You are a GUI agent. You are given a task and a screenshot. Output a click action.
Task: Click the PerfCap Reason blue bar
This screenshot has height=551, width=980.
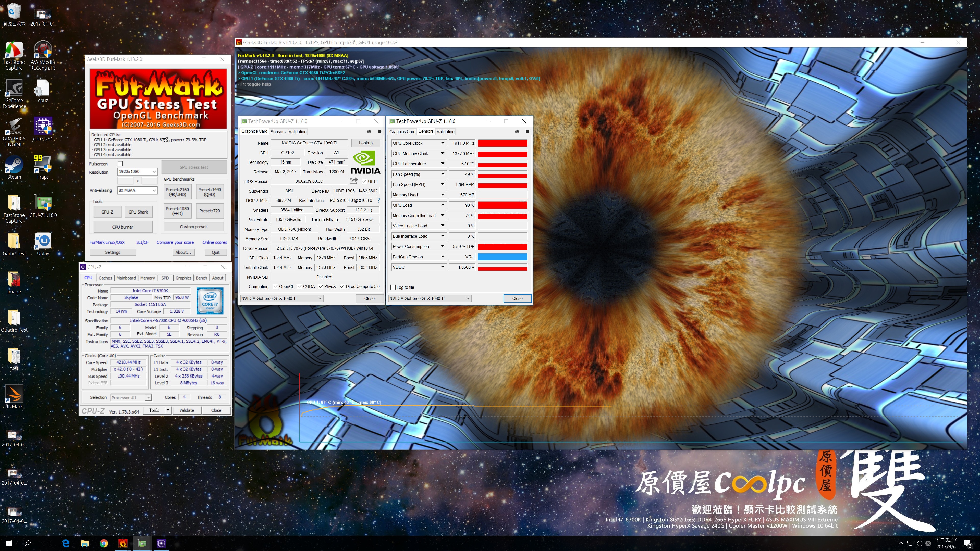tap(502, 257)
